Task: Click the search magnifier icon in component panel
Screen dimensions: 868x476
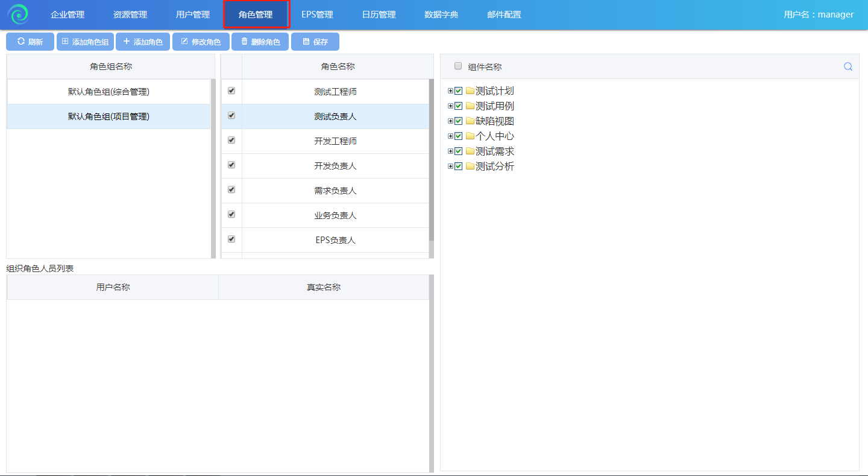Action: click(848, 67)
